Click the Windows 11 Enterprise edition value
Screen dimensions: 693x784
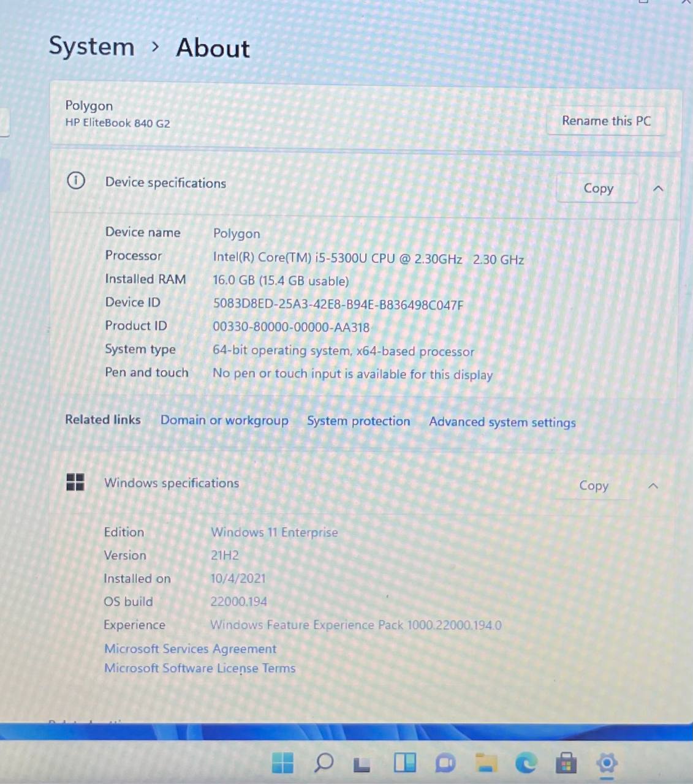coord(275,532)
